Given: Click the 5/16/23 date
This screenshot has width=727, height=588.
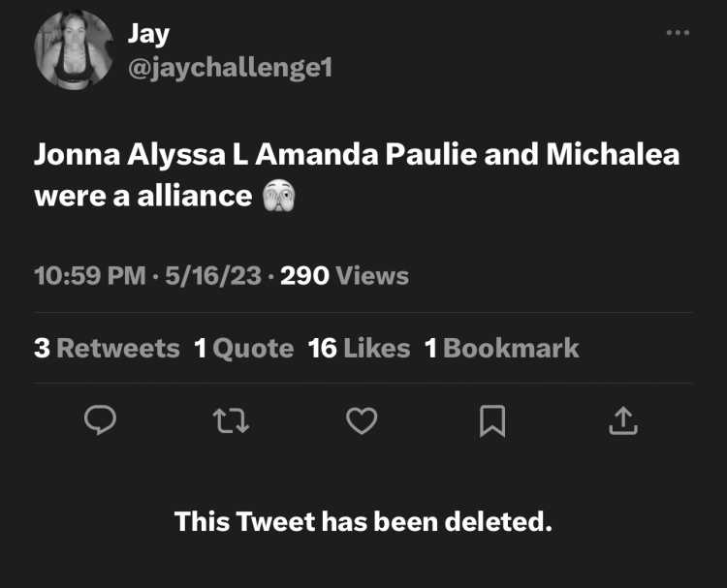Looking at the screenshot, I should (x=213, y=276).
